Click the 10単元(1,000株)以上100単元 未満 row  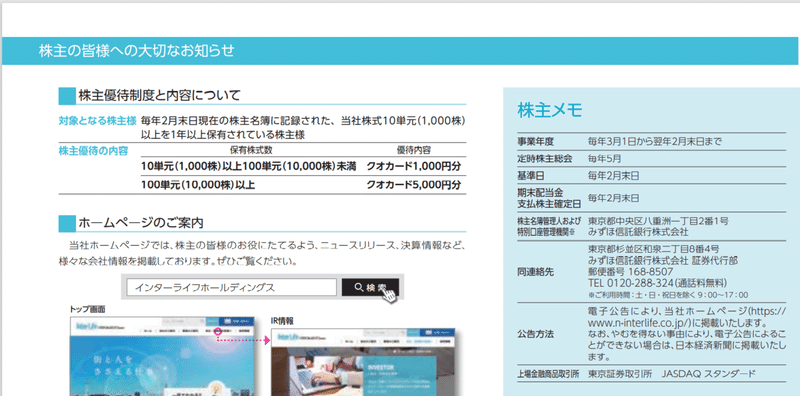[x=248, y=166]
